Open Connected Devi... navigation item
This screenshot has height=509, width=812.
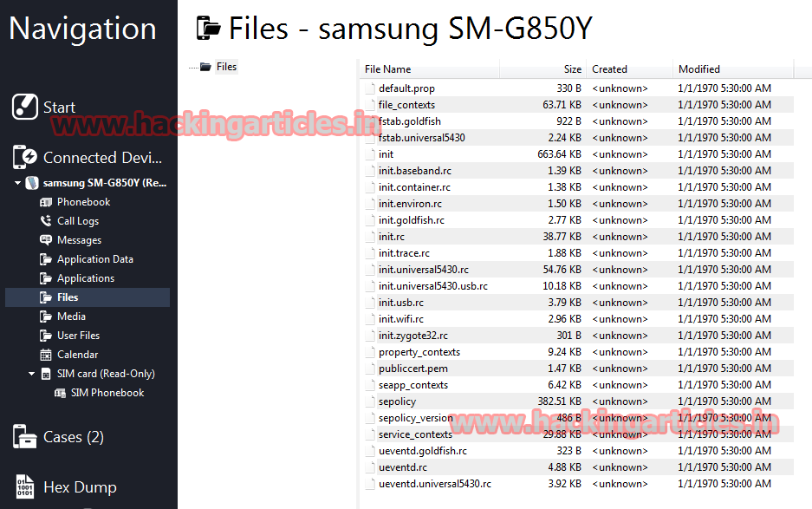102,158
